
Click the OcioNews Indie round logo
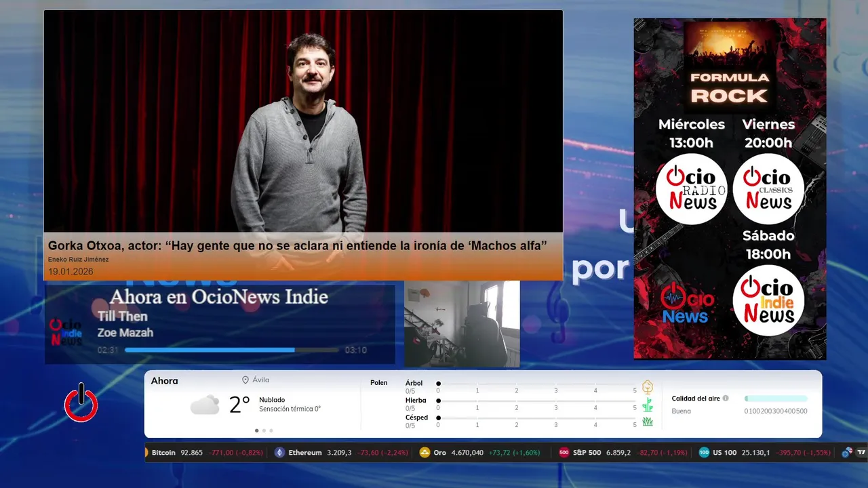pyautogui.click(x=768, y=300)
